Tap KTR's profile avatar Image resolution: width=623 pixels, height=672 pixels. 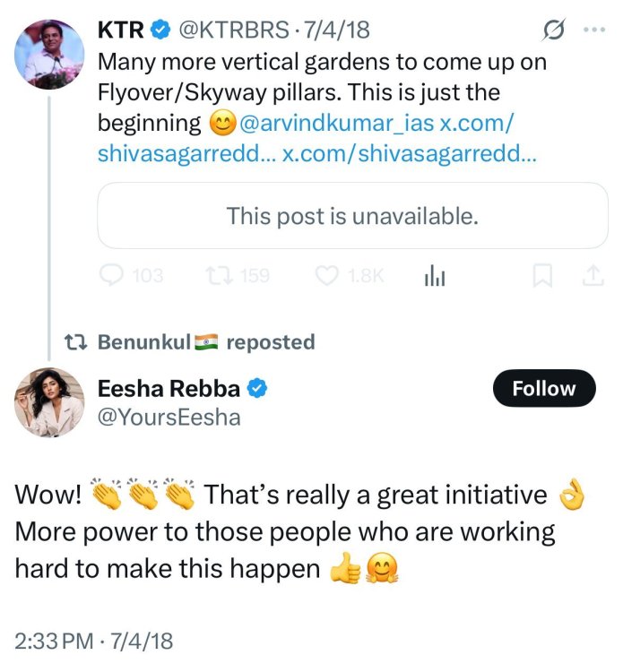49,54
